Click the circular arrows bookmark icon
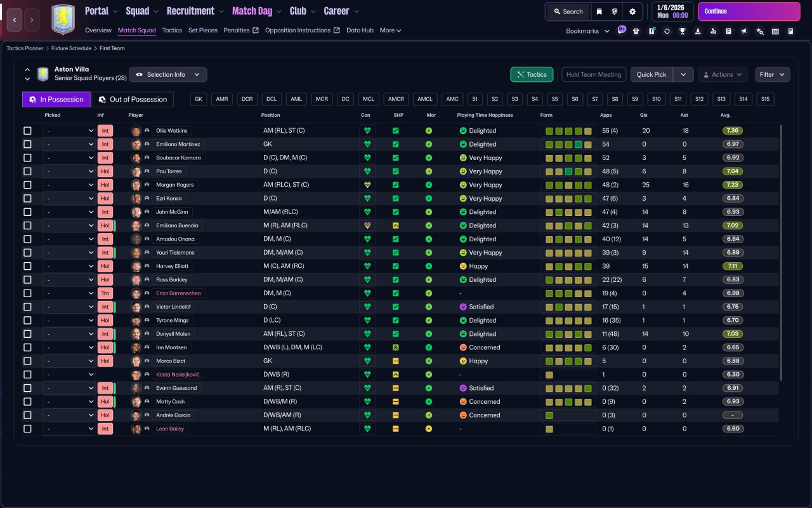This screenshot has height=508, width=812. pos(667,31)
